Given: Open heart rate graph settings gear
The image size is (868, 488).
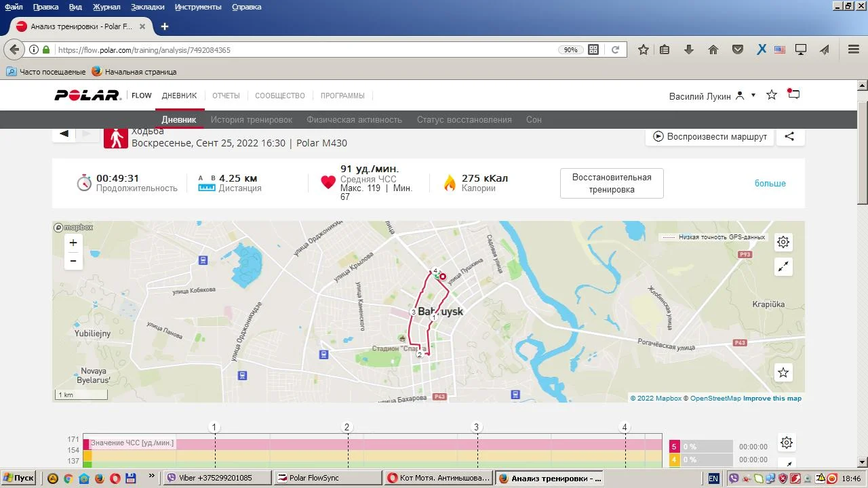Looking at the screenshot, I should coord(786,443).
